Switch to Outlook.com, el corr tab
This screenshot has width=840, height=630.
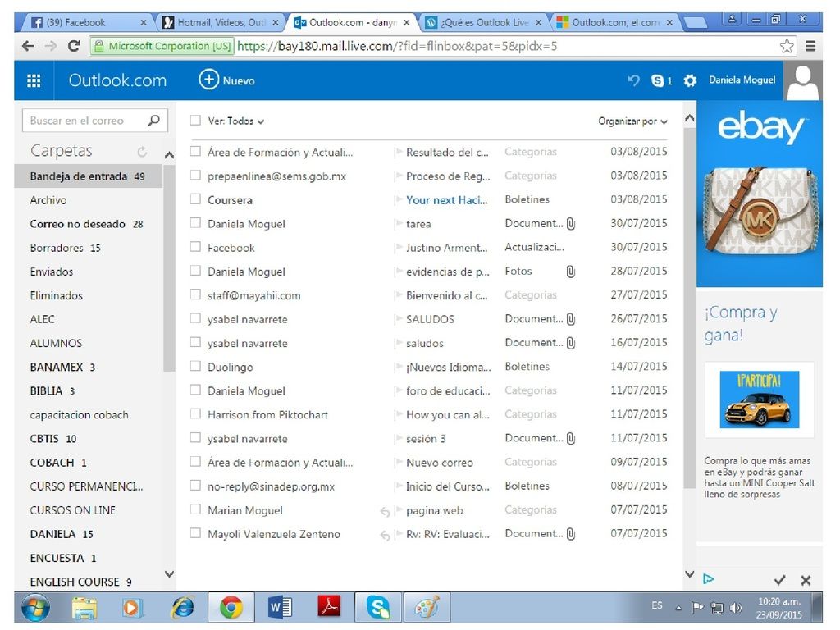[615, 22]
